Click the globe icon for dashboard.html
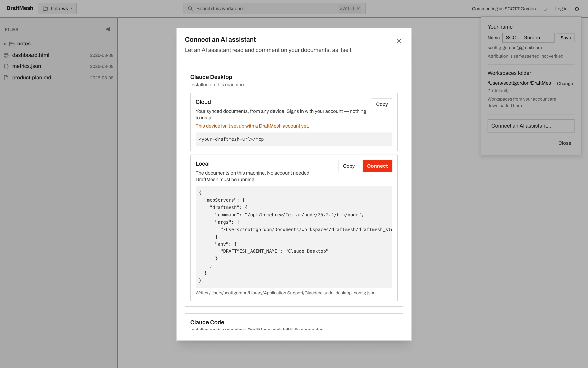The height and width of the screenshot is (368, 588). pos(6,55)
